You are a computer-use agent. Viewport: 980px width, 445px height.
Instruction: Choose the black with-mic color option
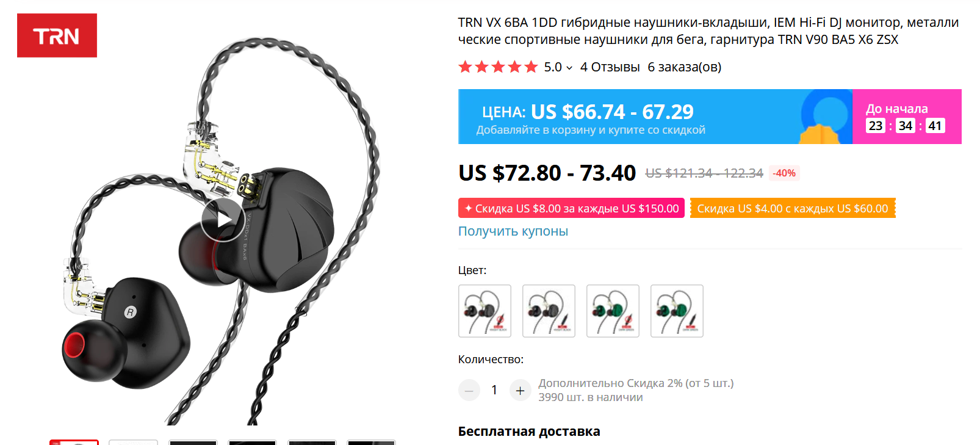point(549,311)
